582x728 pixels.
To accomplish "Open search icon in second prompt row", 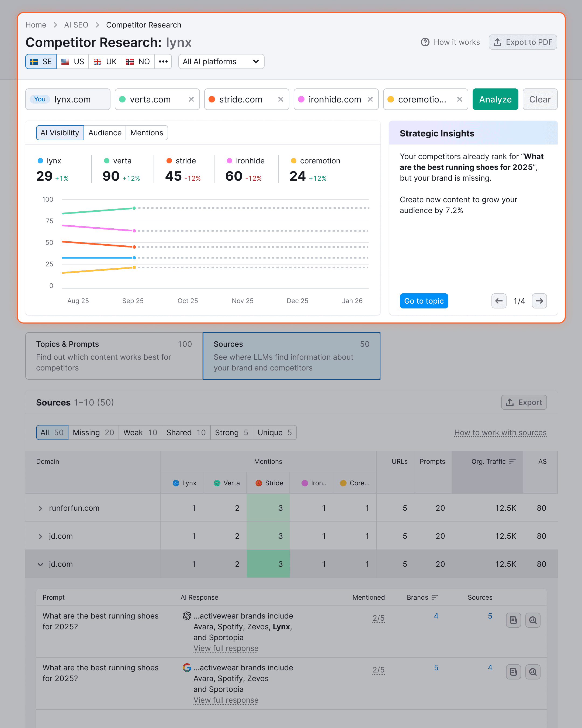I will pos(533,672).
